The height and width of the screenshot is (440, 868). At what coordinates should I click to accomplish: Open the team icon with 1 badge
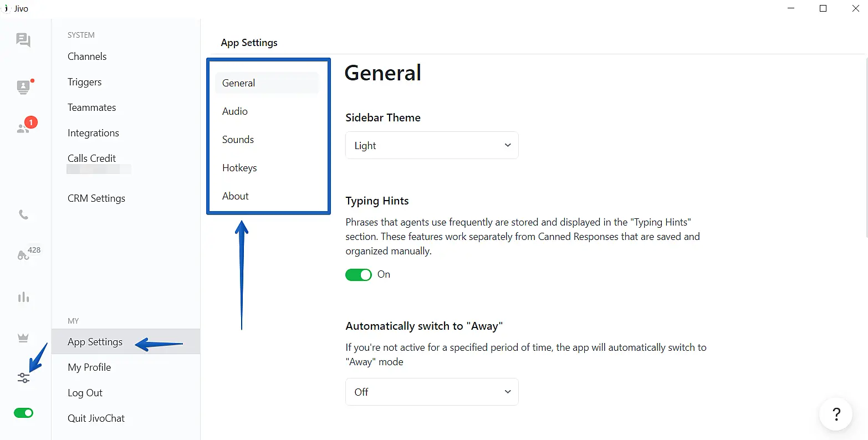coord(23,128)
